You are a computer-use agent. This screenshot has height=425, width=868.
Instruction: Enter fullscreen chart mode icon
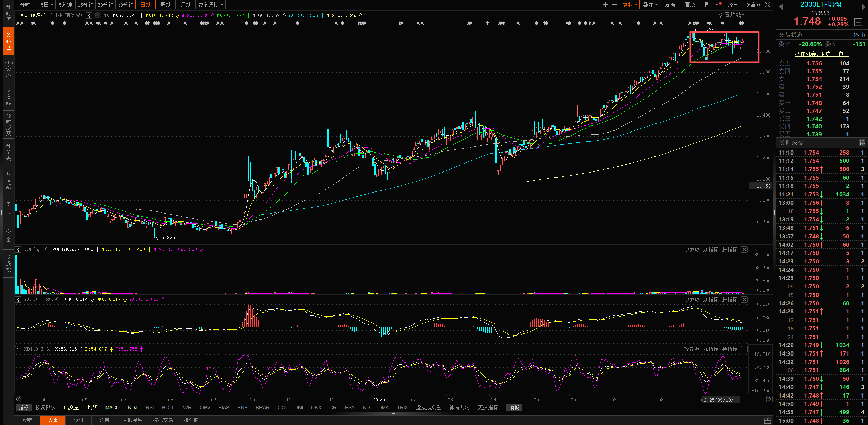[x=768, y=5]
